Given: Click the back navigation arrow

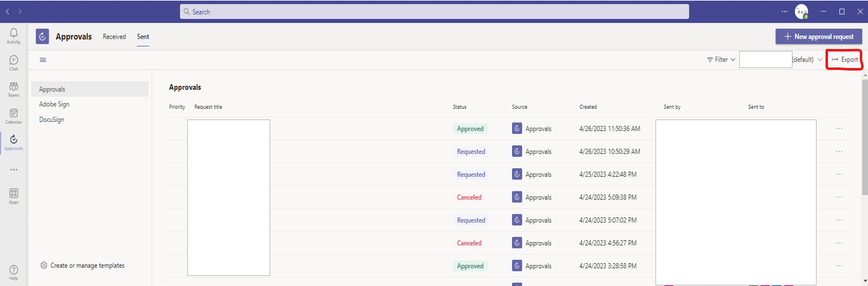Looking at the screenshot, I should [8, 11].
